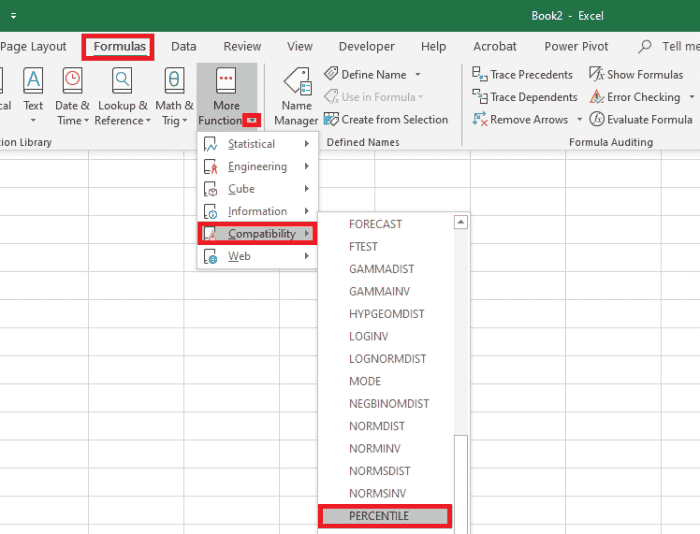Expand the Remove Arrows dropdown arrow

[x=579, y=120]
